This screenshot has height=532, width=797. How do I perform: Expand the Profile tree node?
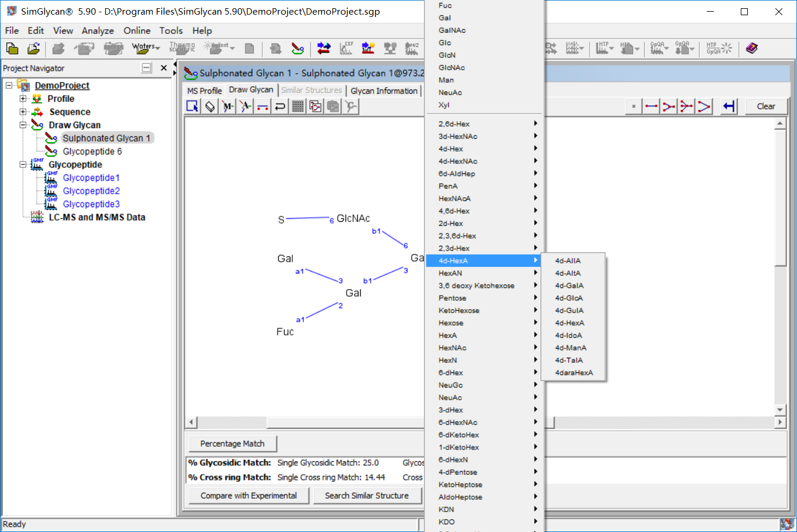point(23,99)
